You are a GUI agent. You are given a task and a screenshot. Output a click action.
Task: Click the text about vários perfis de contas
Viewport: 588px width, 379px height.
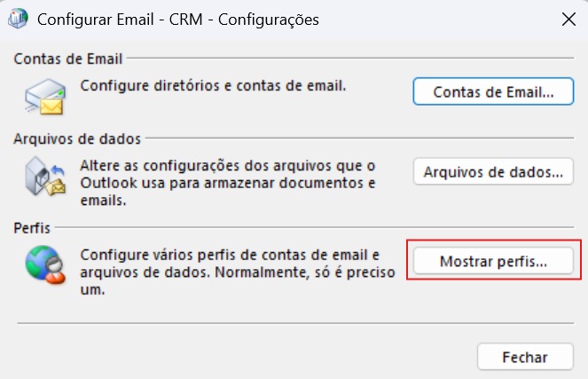coord(238,272)
